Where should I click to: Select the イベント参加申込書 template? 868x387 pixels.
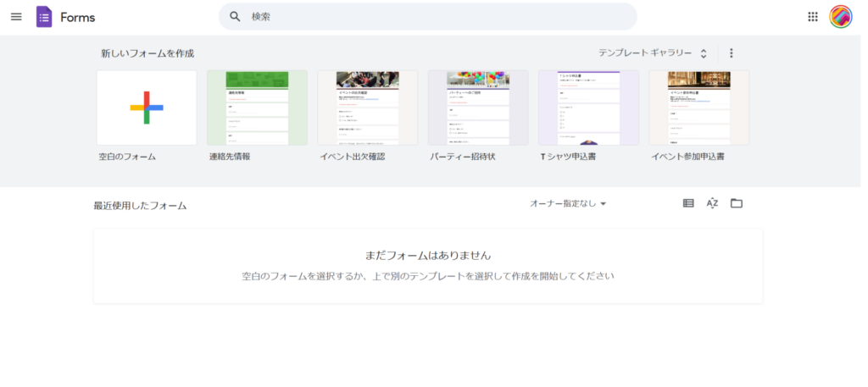[699, 108]
